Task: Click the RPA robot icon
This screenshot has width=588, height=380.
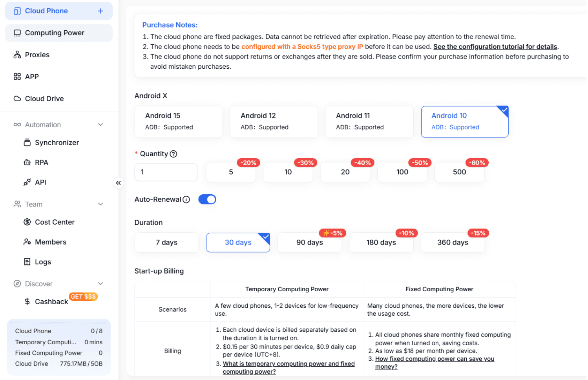Action: tap(27, 163)
